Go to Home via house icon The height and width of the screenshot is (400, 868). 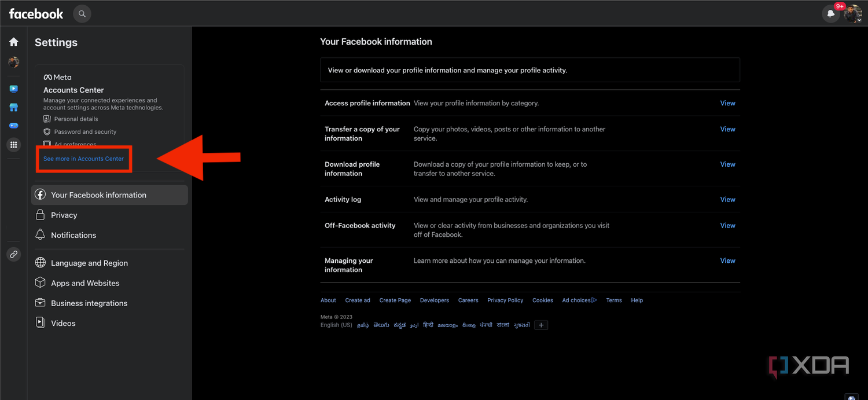pyautogui.click(x=14, y=42)
